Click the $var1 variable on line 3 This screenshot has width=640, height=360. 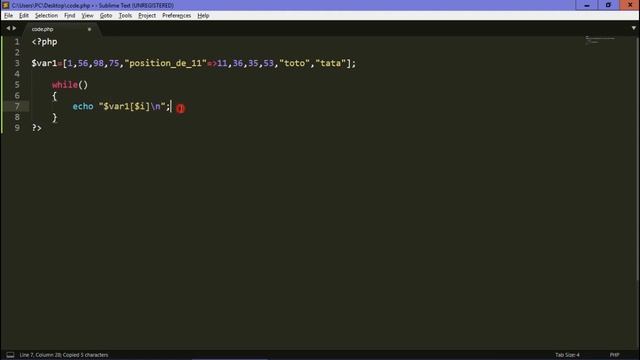click(44, 63)
